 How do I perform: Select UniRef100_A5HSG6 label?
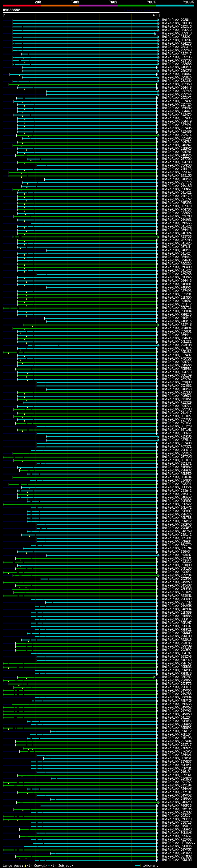pyautogui.click(x=176, y=223)
